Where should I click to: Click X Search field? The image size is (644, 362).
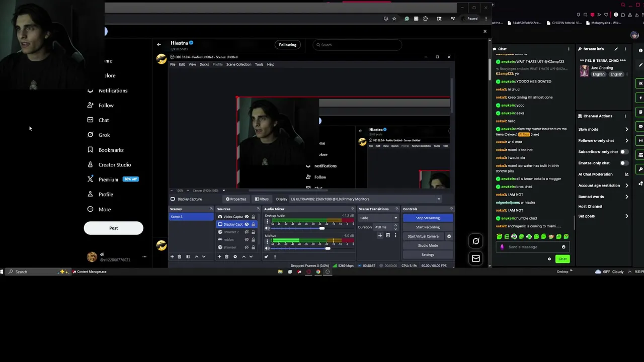[356, 45]
